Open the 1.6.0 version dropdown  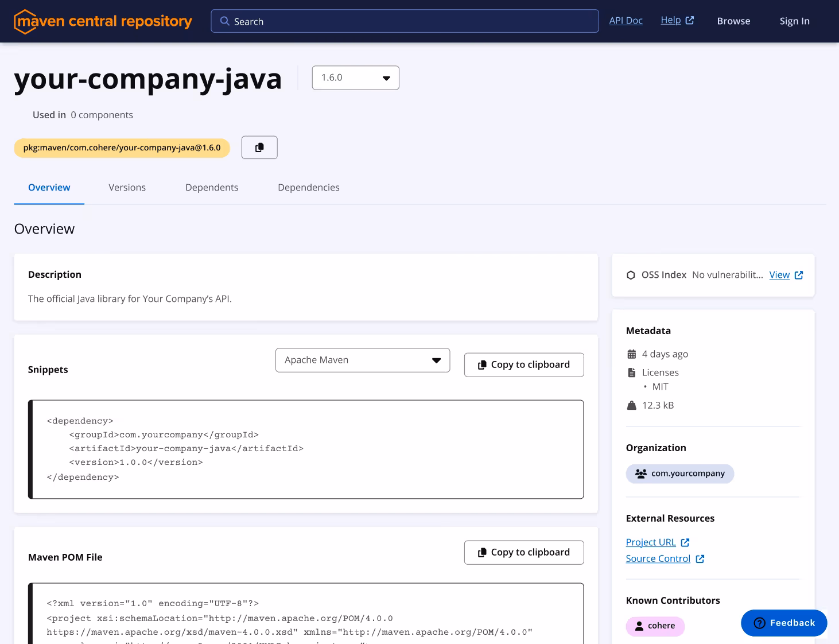[x=355, y=78]
